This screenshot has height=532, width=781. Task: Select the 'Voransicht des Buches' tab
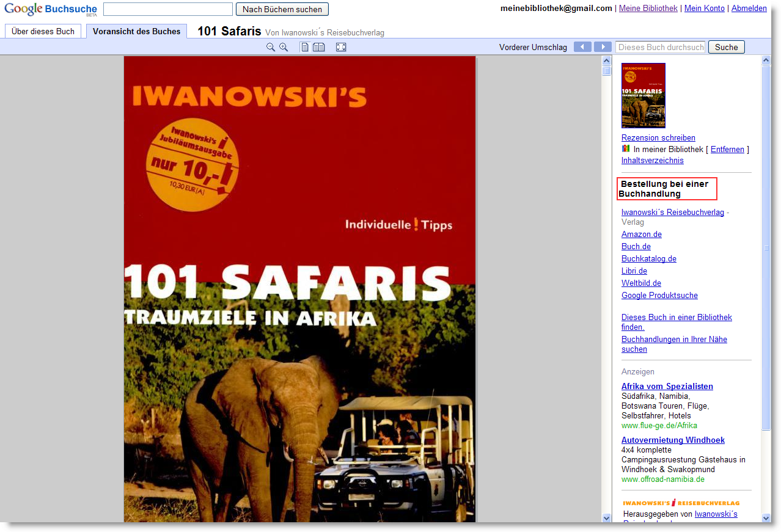[137, 31]
